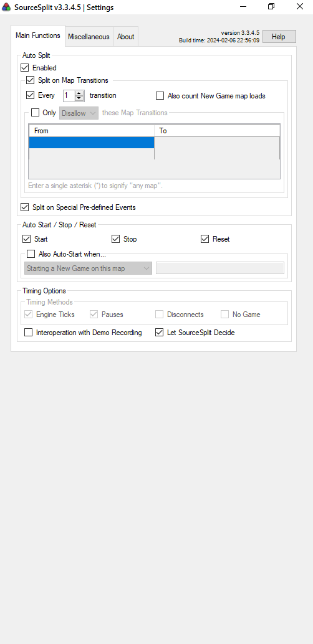The width and height of the screenshot is (313, 644).
Task: Click the Help button
Action: [x=279, y=37]
